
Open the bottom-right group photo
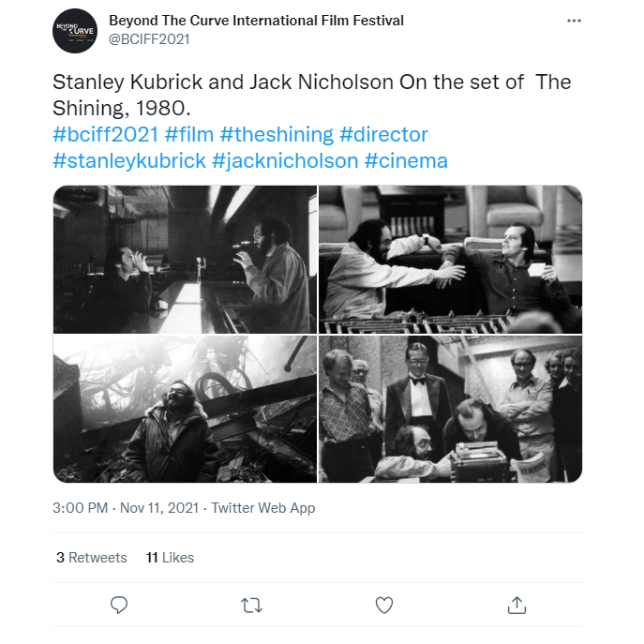click(x=451, y=410)
